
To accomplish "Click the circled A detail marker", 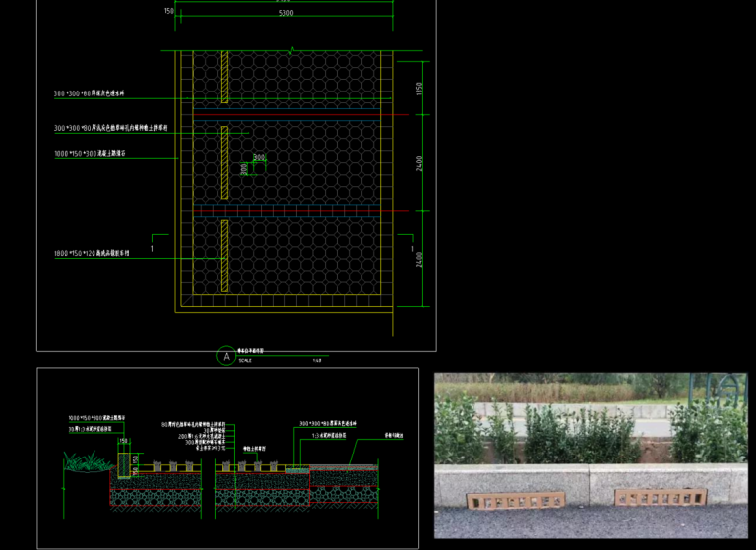I will [227, 356].
